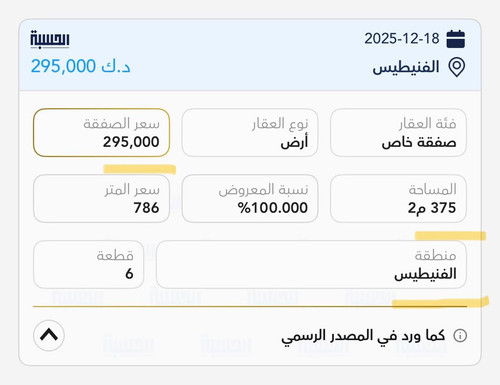Click the سعر المتر 786 box
The height and width of the screenshot is (385, 500).
(x=101, y=198)
